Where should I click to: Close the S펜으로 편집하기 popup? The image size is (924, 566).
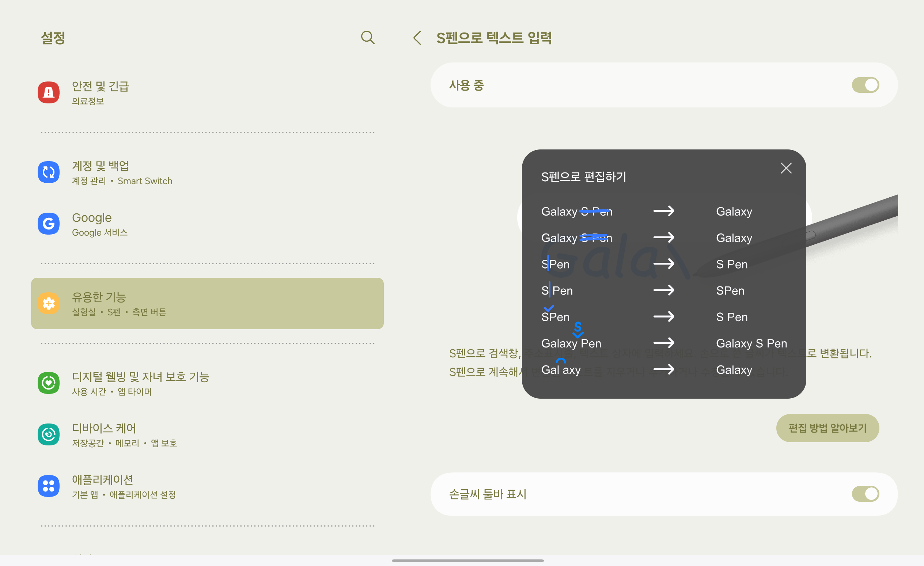tap(785, 168)
